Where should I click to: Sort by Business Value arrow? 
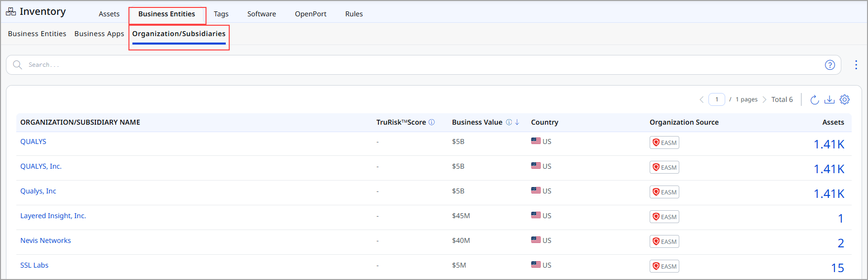517,122
